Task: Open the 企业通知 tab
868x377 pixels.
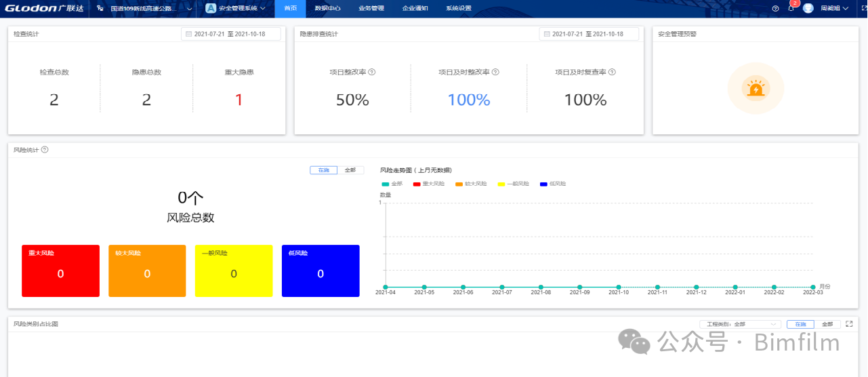Action: click(415, 8)
